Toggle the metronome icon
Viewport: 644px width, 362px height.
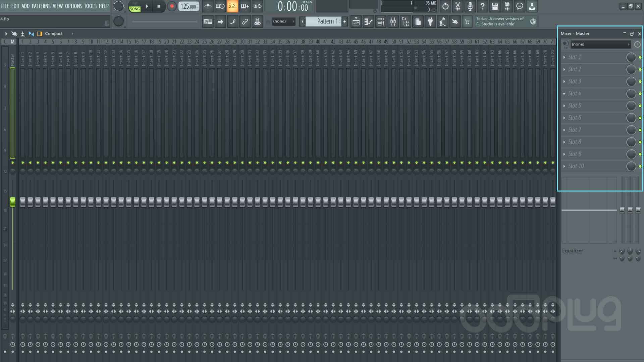tap(208, 6)
